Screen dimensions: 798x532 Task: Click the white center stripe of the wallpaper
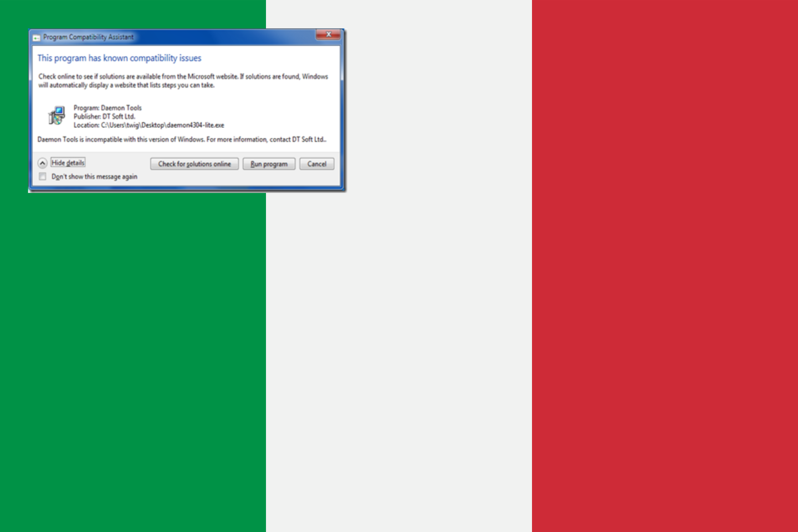point(399,332)
